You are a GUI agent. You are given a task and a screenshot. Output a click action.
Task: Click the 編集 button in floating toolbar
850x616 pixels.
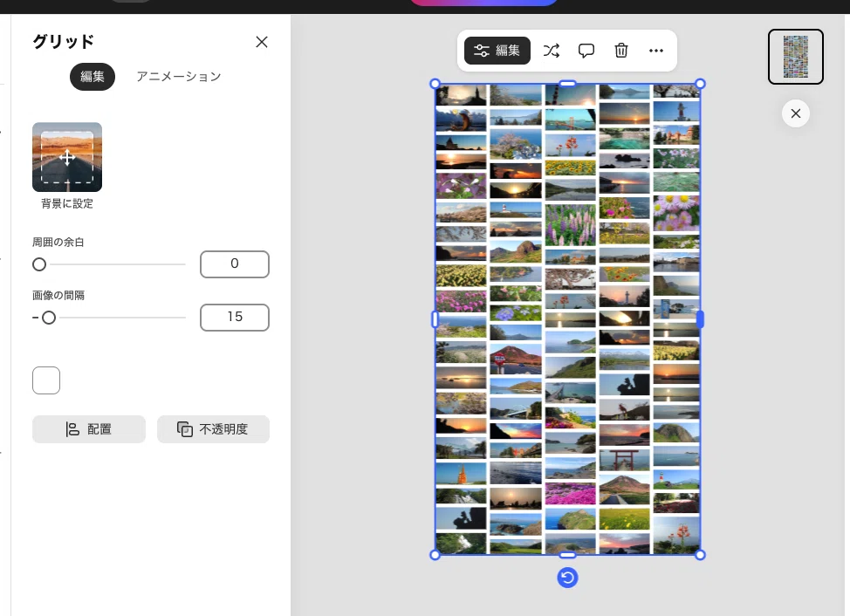click(x=497, y=51)
